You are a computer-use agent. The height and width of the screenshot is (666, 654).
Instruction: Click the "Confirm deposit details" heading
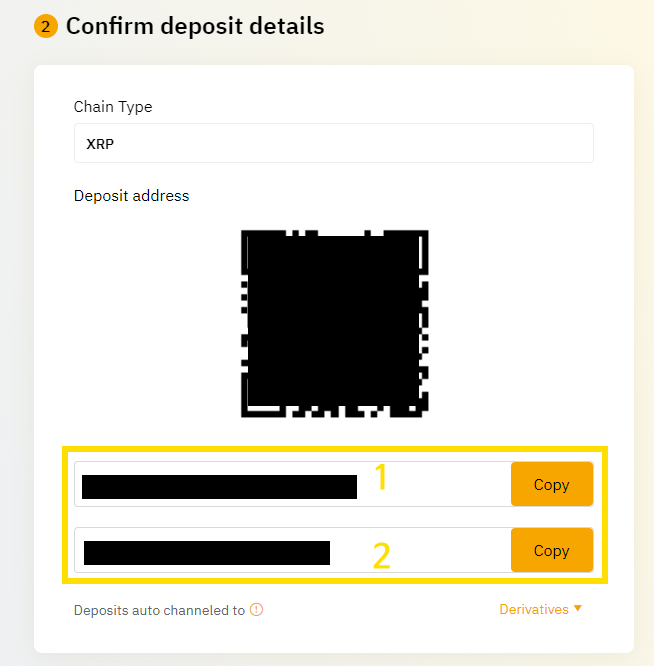[195, 26]
